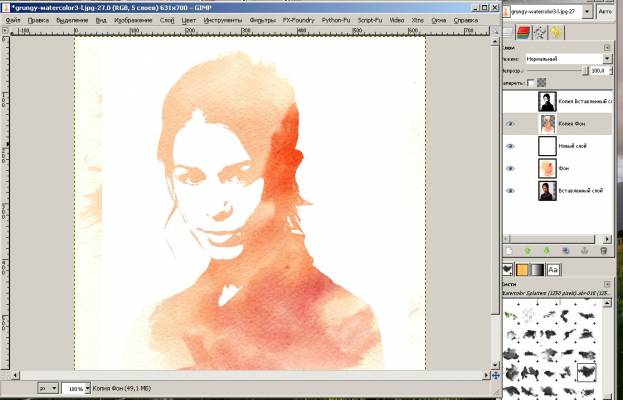This screenshot has height=400, width=623.
Task: Click the Авто button in dock header
Action: tap(604, 12)
